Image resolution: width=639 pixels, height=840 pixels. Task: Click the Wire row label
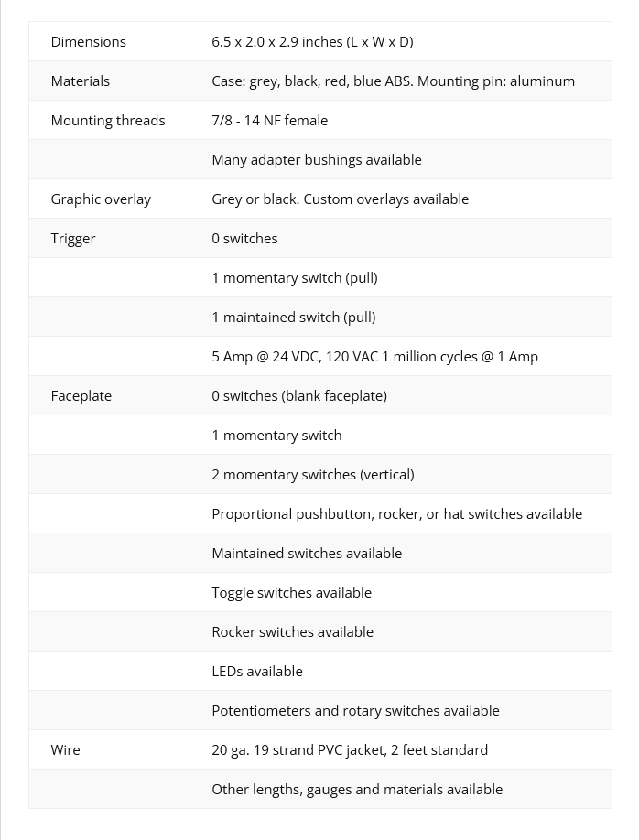coord(66,750)
